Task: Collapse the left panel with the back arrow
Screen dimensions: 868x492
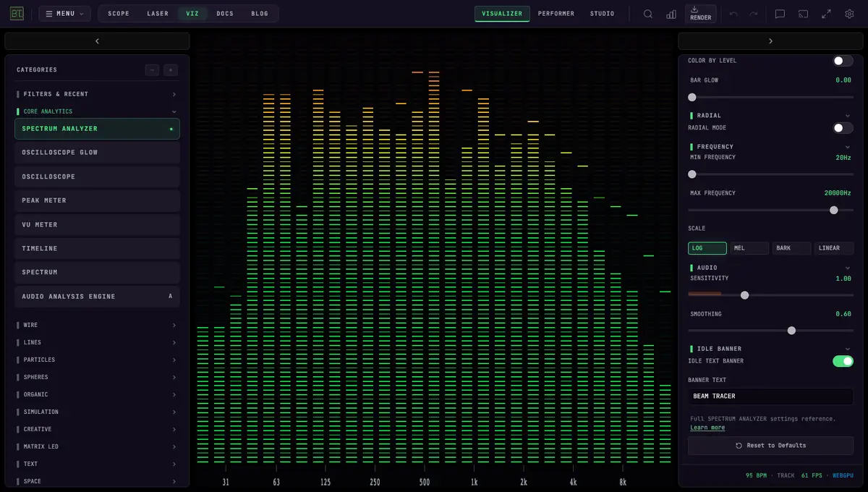Action: (97, 41)
